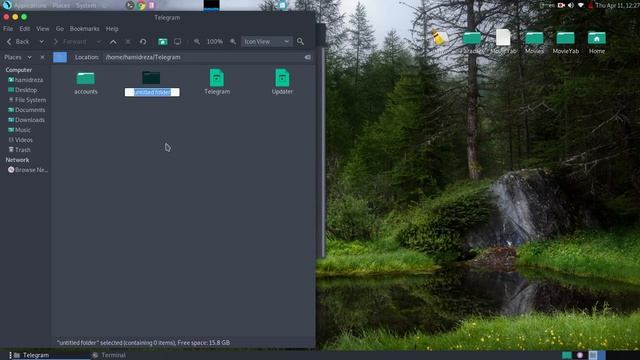Open the Back history dropdown arrow
This screenshot has width=640, height=360.
pos(41,42)
